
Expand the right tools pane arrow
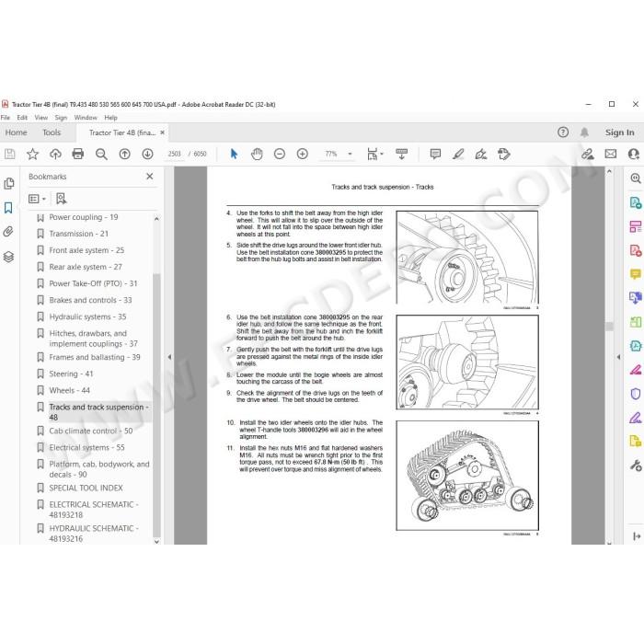click(618, 357)
